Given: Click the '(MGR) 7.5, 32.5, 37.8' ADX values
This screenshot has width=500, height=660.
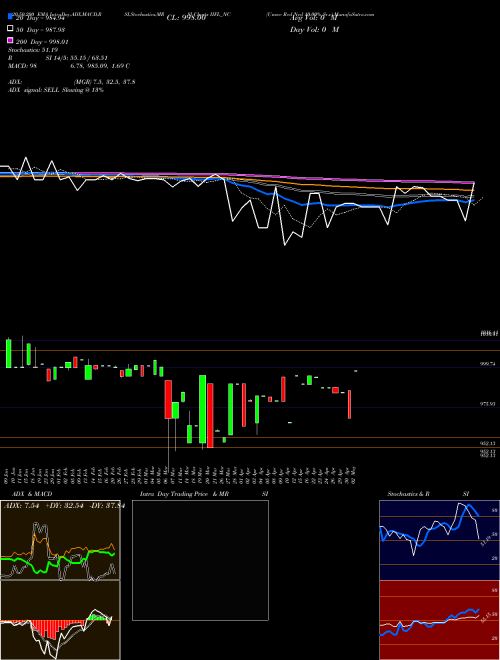Looking at the screenshot, I should [x=104, y=82].
